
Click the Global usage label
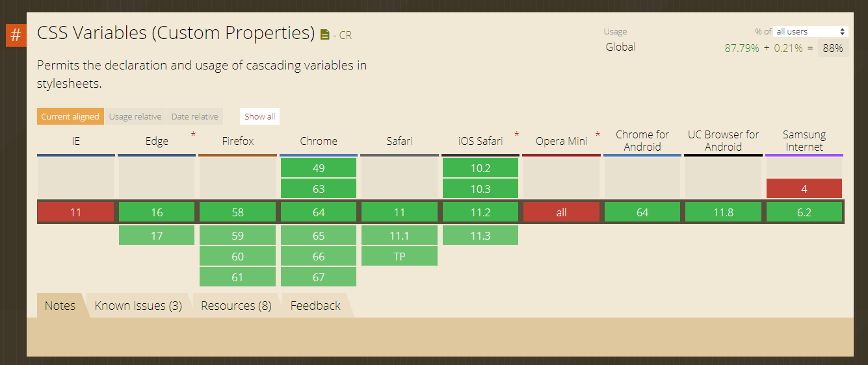(620, 47)
